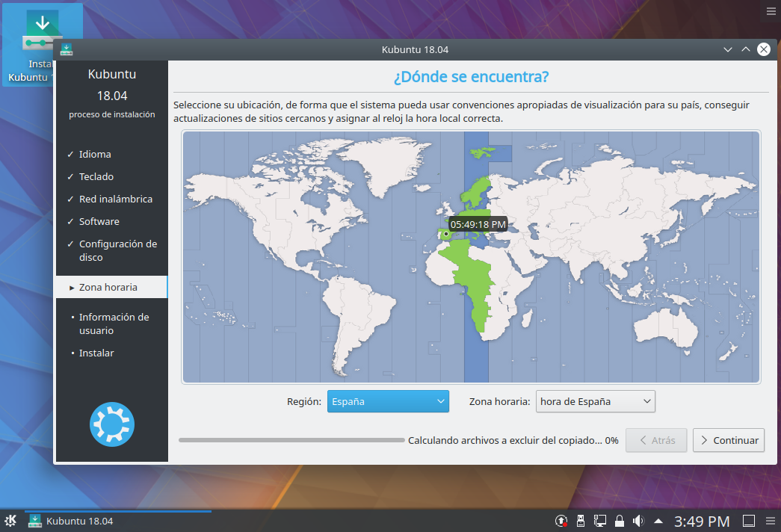Click the ¿Dónde se encuentra? heading

(x=471, y=77)
